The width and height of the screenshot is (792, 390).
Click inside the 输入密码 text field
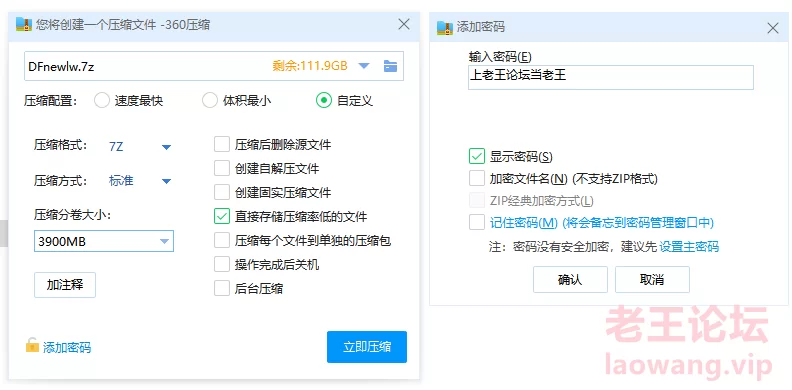611,77
